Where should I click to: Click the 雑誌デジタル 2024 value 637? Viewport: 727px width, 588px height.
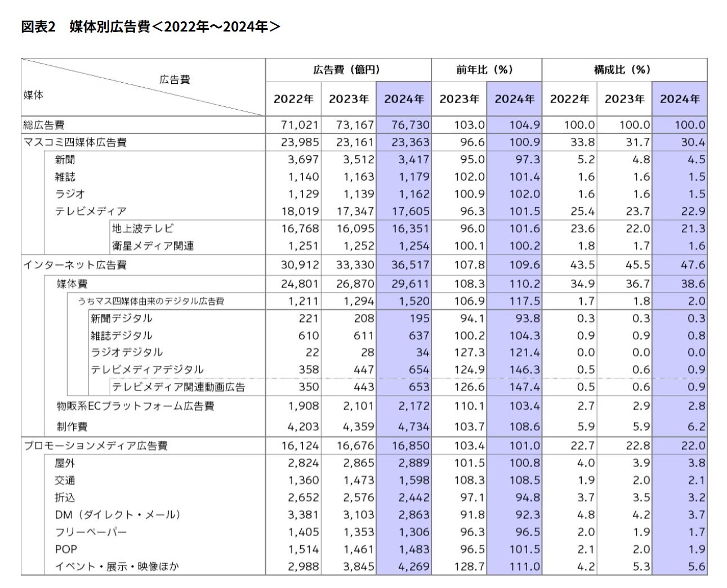point(420,335)
